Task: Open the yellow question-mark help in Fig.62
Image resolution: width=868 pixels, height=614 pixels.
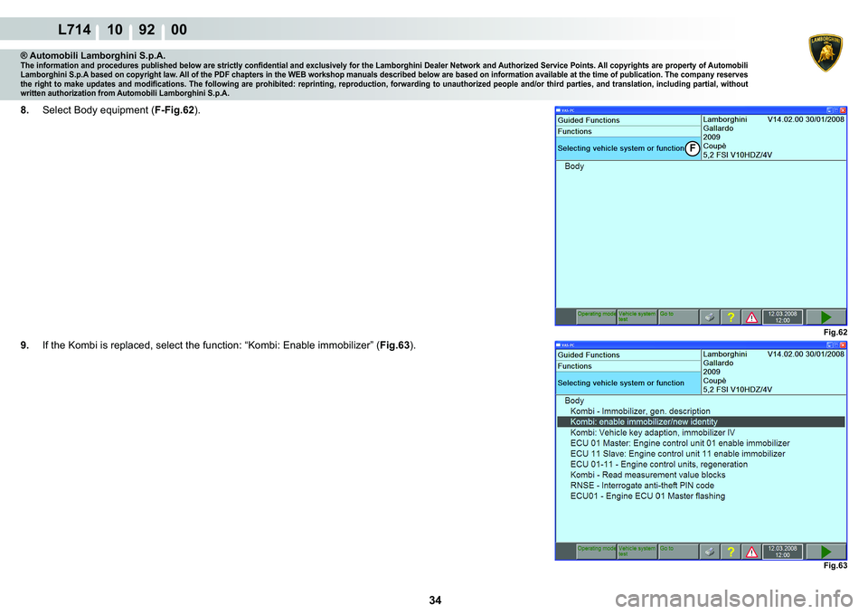Action: (x=731, y=317)
